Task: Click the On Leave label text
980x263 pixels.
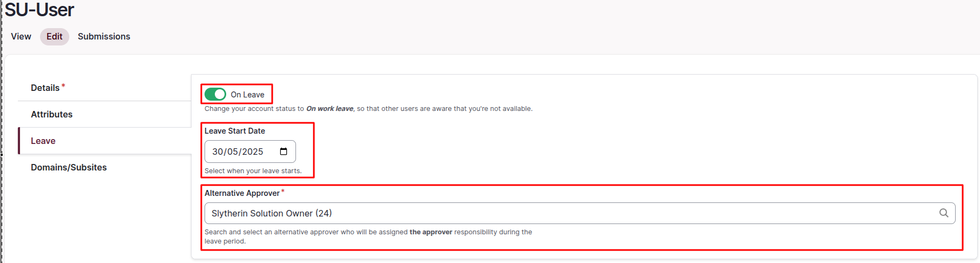Action: tap(247, 95)
